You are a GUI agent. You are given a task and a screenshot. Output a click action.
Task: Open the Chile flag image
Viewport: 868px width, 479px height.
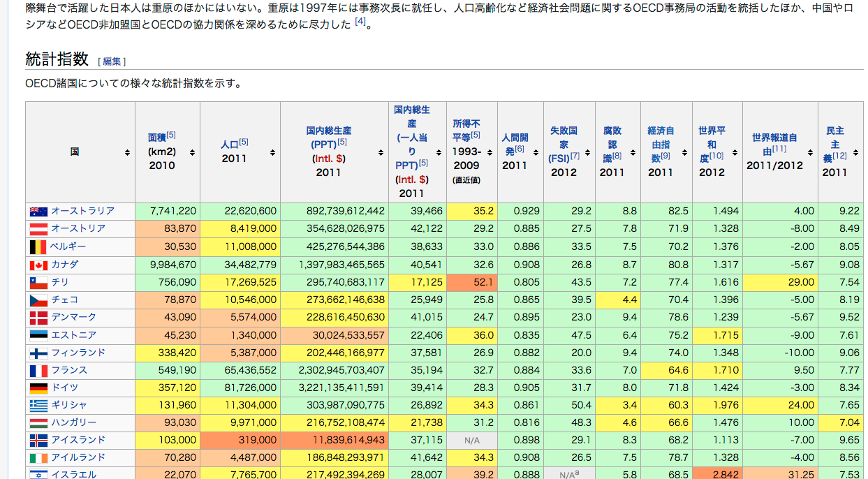click(38, 282)
